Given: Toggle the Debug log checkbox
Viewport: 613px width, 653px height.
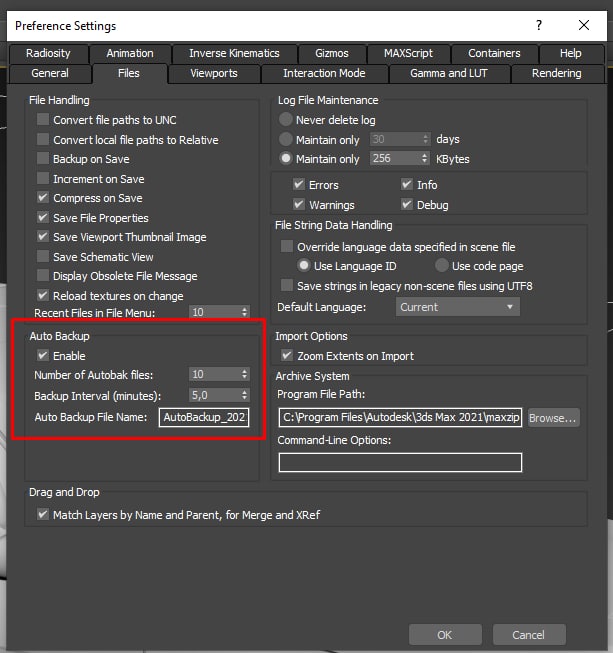Looking at the screenshot, I should [x=407, y=204].
